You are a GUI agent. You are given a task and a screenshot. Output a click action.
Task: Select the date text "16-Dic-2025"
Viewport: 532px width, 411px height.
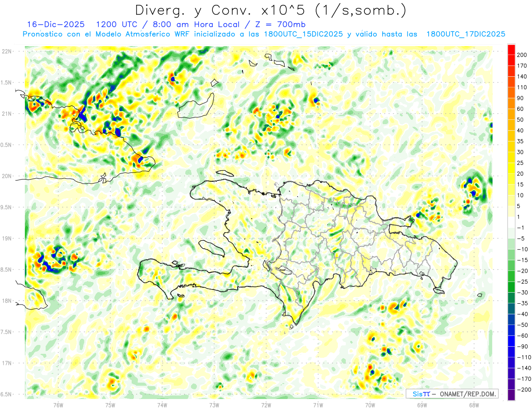coord(56,24)
